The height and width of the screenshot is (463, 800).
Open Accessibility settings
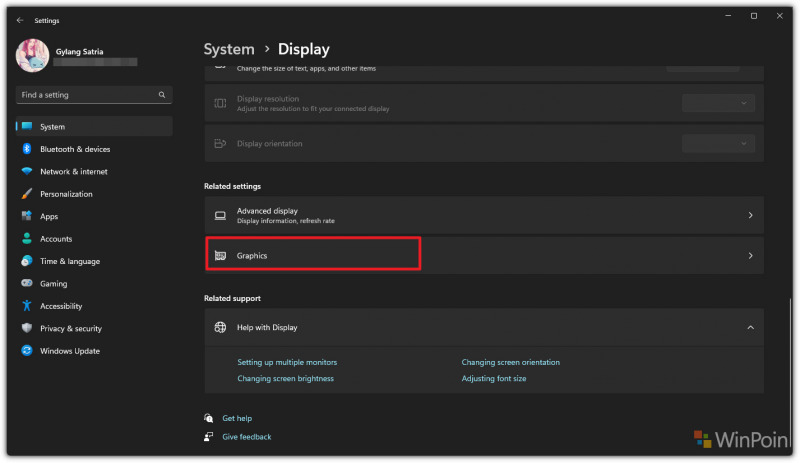click(x=94, y=306)
